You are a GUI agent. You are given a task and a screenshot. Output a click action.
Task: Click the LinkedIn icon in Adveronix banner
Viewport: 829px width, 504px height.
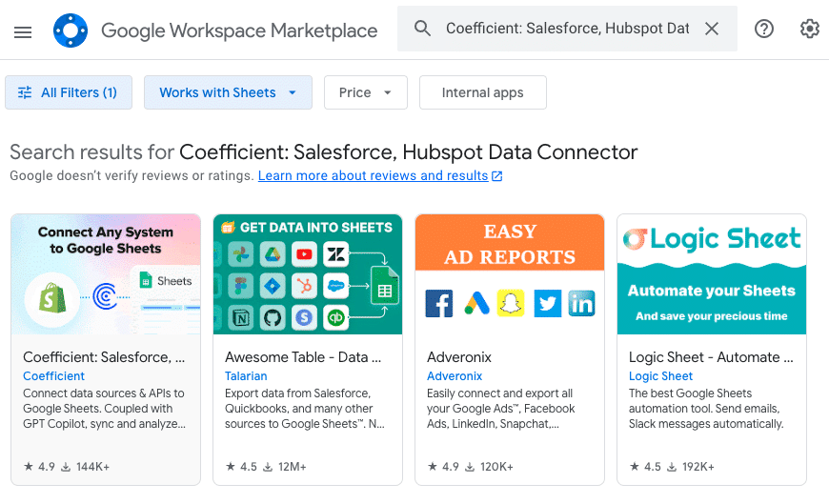(581, 304)
